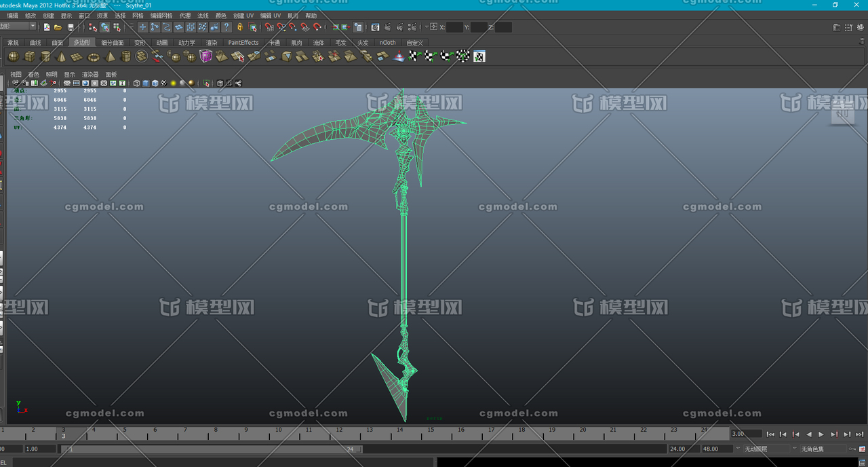Screen dimensions: 868x467
Task: Go to the end of playback range
Action: [x=860, y=434]
